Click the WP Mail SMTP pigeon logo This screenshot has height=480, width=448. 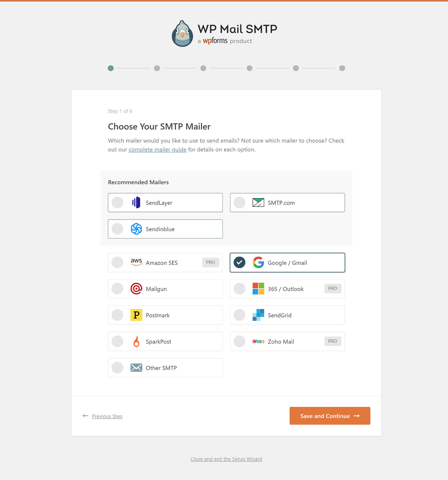(x=182, y=33)
